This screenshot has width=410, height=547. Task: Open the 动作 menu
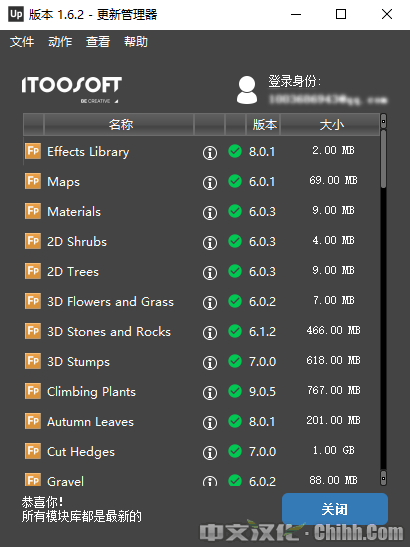pos(60,42)
